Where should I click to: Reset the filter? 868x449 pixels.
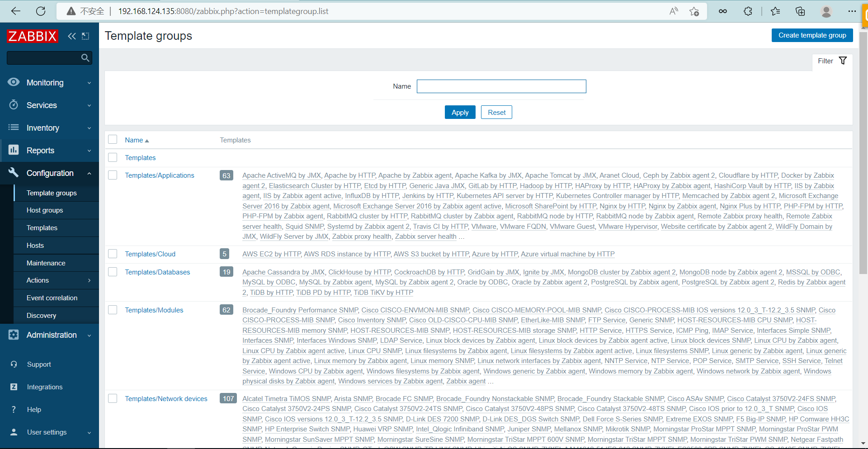click(496, 112)
